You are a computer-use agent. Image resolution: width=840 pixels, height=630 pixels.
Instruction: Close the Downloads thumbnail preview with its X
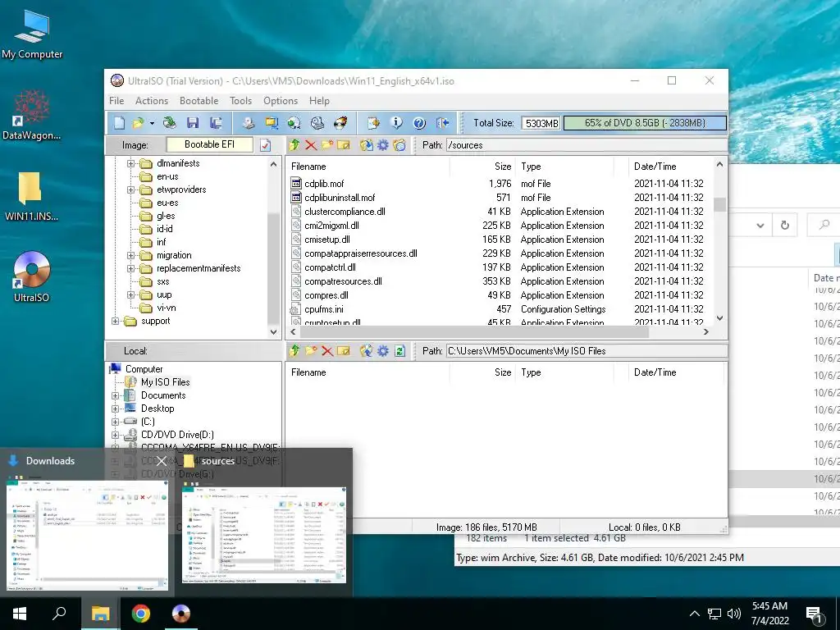pyautogui.click(x=162, y=461)
